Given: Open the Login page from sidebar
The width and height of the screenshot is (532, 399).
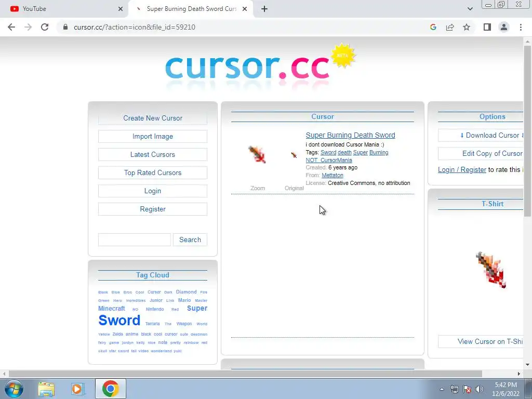Looking at the screenshot, I should (153, 191).
